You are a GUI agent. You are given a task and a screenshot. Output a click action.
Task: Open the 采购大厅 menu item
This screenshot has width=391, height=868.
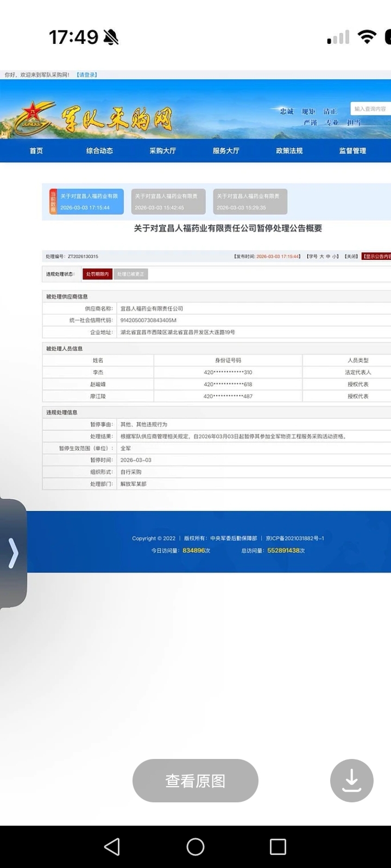163,151
